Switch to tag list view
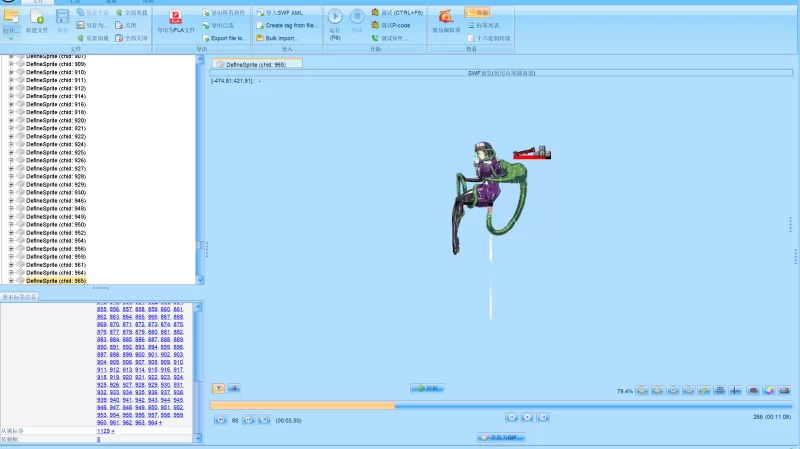The width and height of the screenshot is (800, 449). 483,25
